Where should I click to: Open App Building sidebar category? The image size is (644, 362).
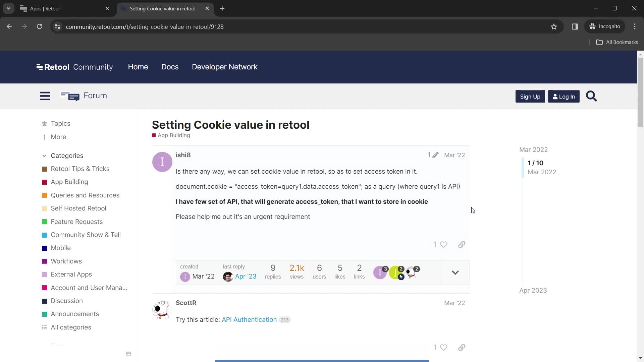tap(65, 182)
